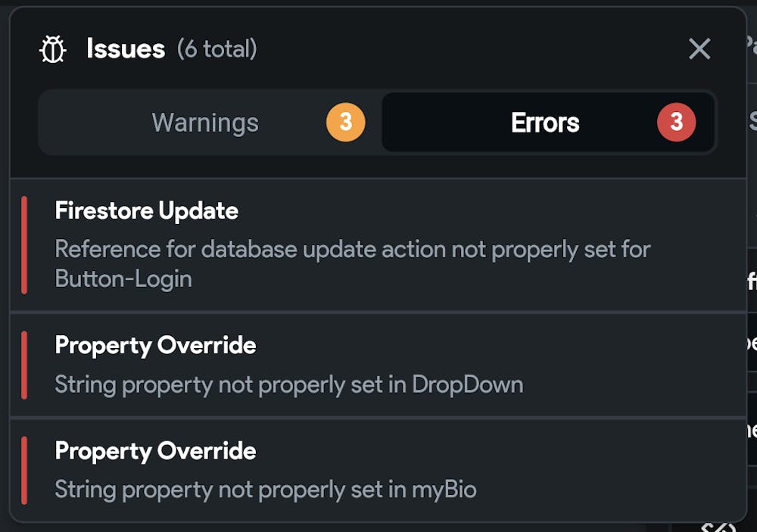Click red severity bar beside DropDown error
This screenshot has width=757, height=532.
point(24,365)
